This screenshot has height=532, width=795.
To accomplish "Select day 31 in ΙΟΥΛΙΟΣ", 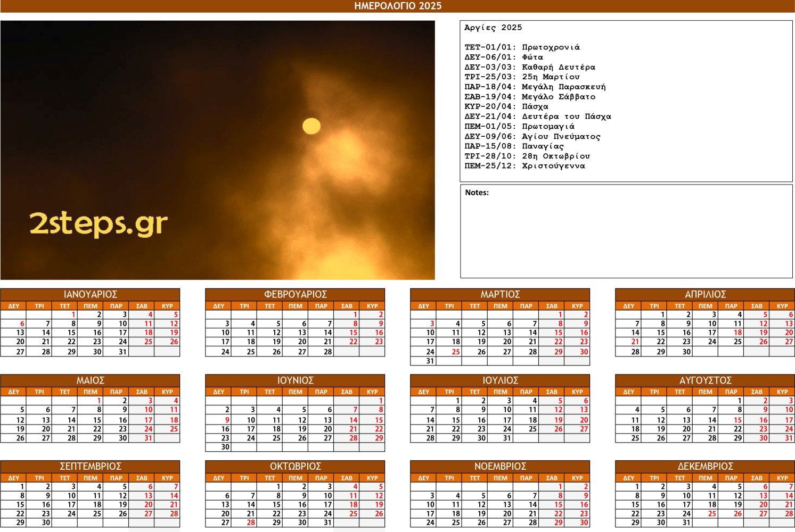I will click(x=500, y=438).
